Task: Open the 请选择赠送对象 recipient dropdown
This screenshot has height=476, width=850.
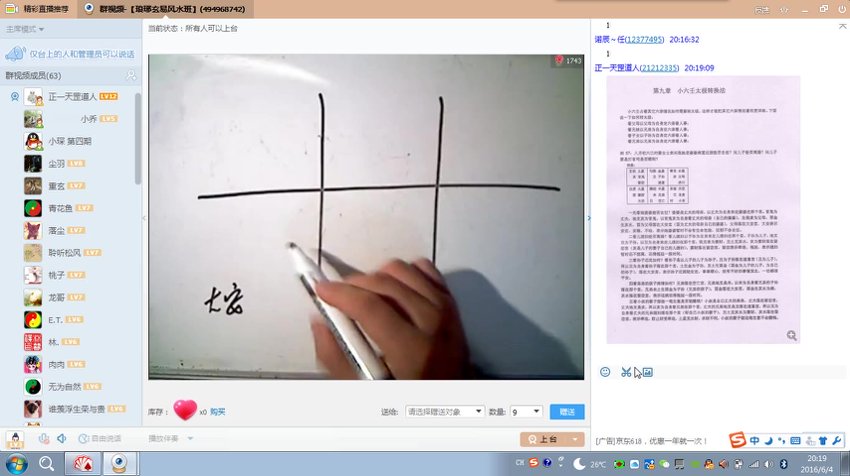Action: pos(445,411)
